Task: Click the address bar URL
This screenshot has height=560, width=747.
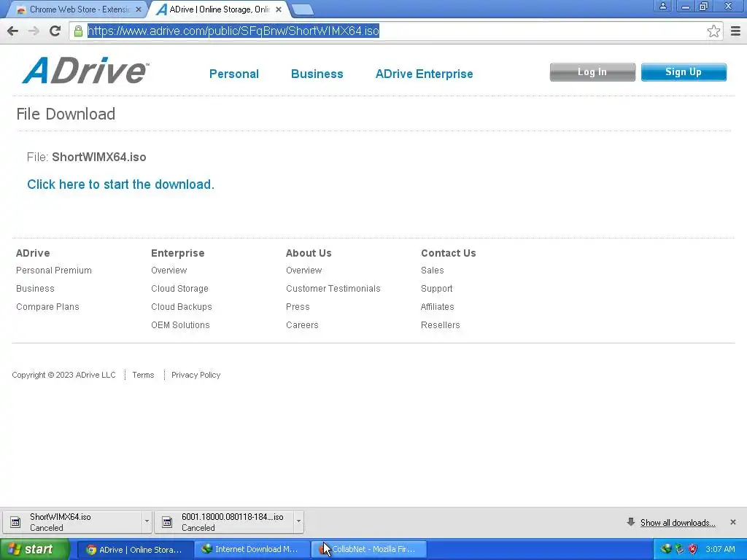Action: pos(233,31)
